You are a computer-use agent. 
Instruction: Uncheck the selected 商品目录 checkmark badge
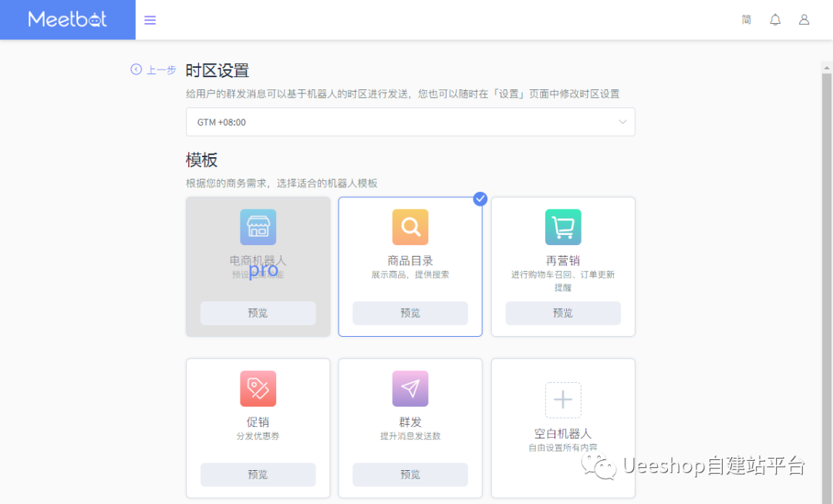click(480, 199)
